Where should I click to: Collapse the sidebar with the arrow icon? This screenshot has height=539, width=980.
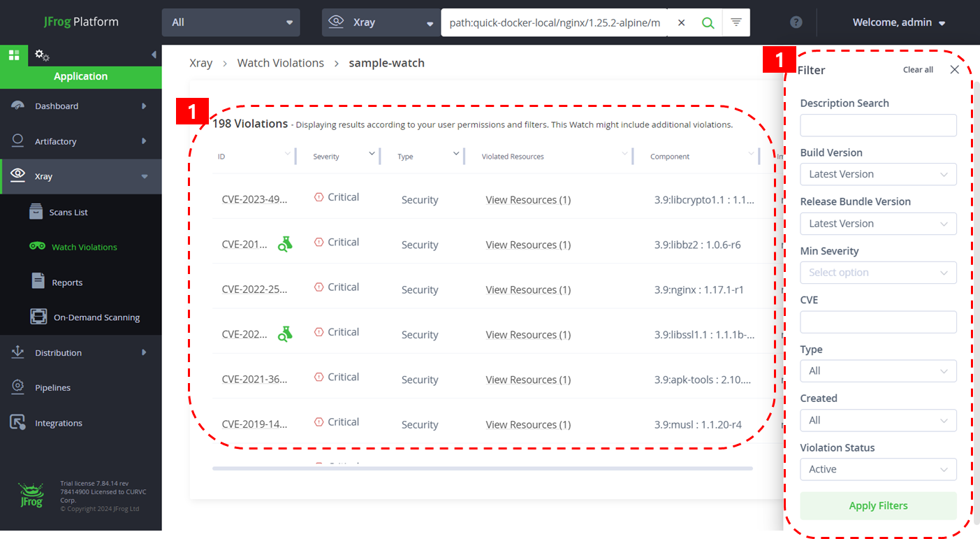coord(154,55)
